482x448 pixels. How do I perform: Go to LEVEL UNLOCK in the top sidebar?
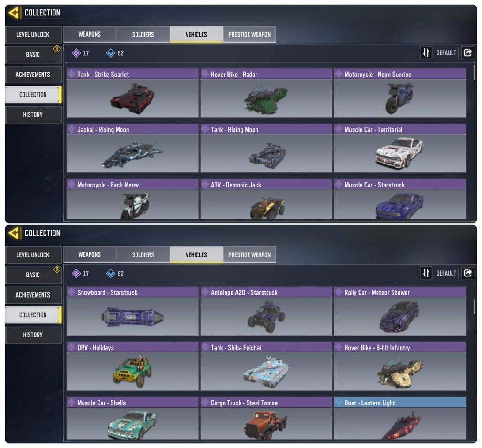pyautogui.click(x=33, y=34)
